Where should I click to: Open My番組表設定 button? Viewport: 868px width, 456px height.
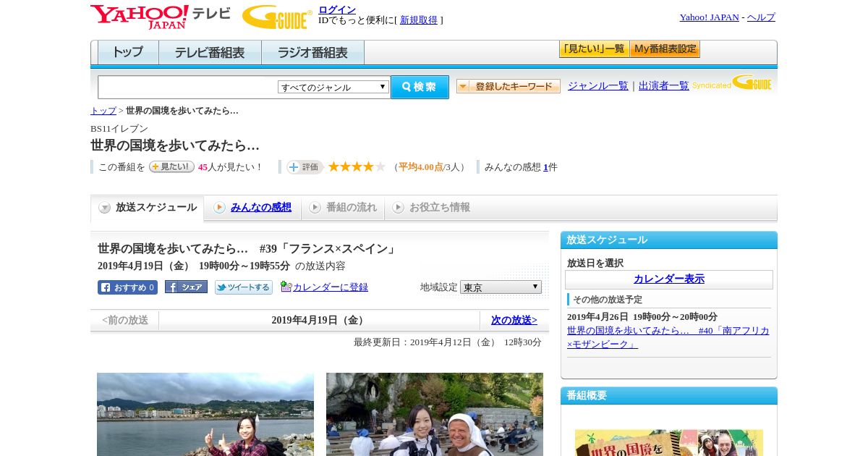tap(665, 49)
